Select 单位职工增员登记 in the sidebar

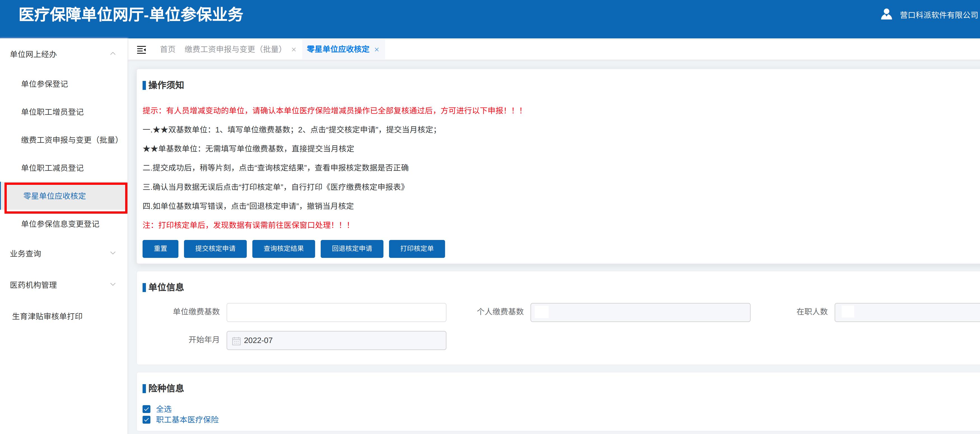coord(52,112)
